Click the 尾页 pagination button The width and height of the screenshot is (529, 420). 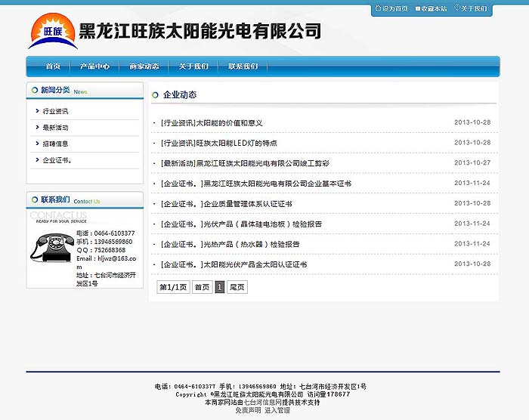click(x=237, y=287)
